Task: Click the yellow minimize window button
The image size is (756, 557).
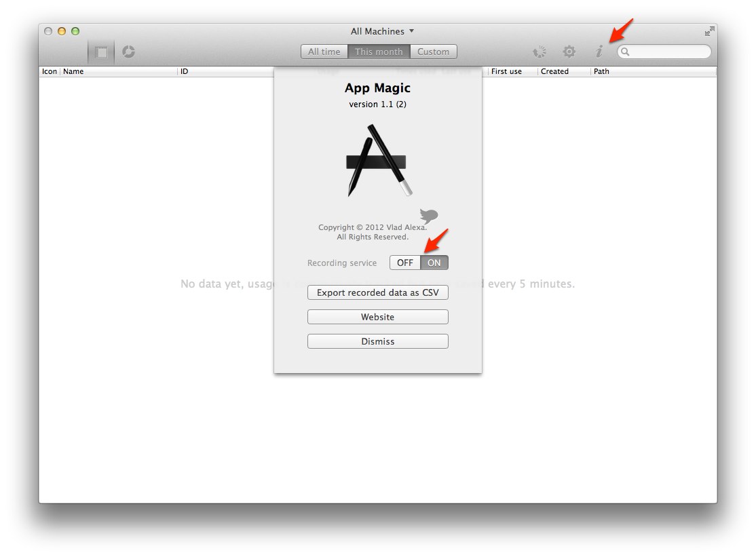Action: [x=62, y=31]
